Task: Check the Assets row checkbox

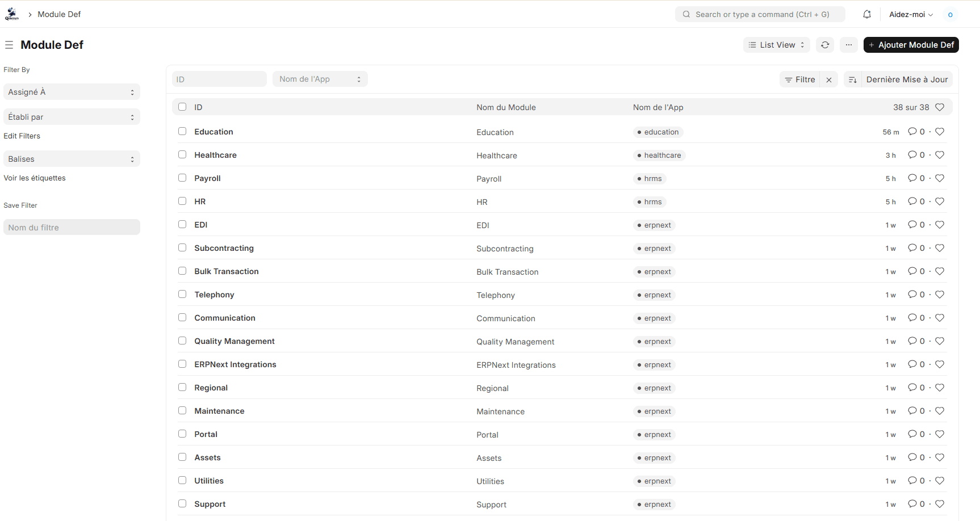Action: (x=182, y=457)
